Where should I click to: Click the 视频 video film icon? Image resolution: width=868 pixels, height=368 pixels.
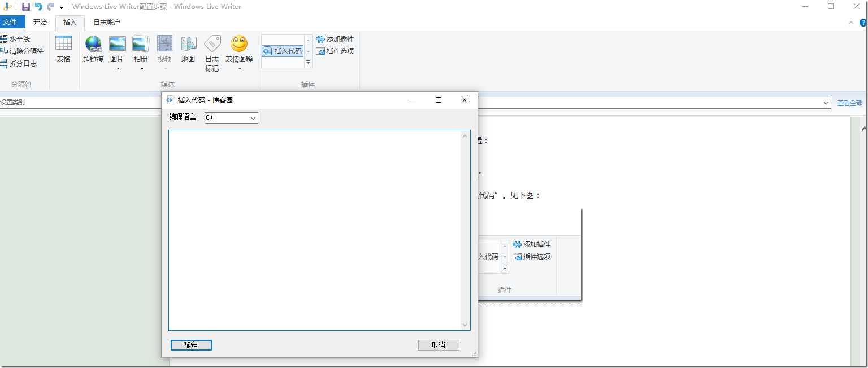click(164, 43)
